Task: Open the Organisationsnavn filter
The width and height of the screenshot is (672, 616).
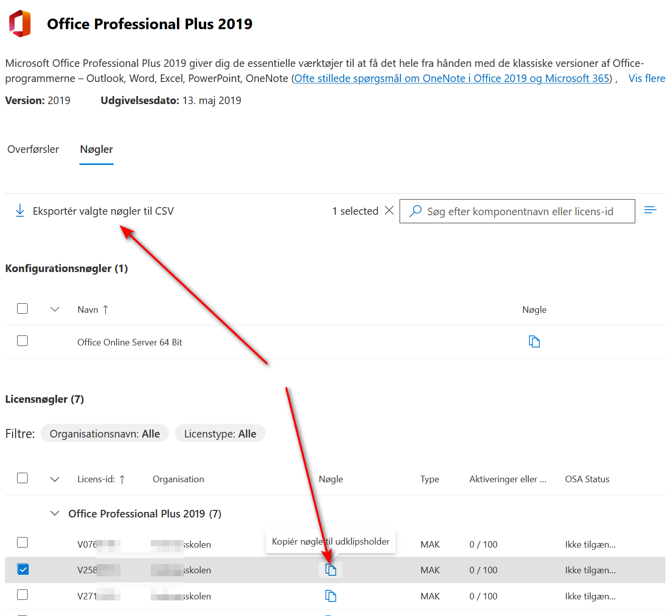Action: [x=105, y=433]
